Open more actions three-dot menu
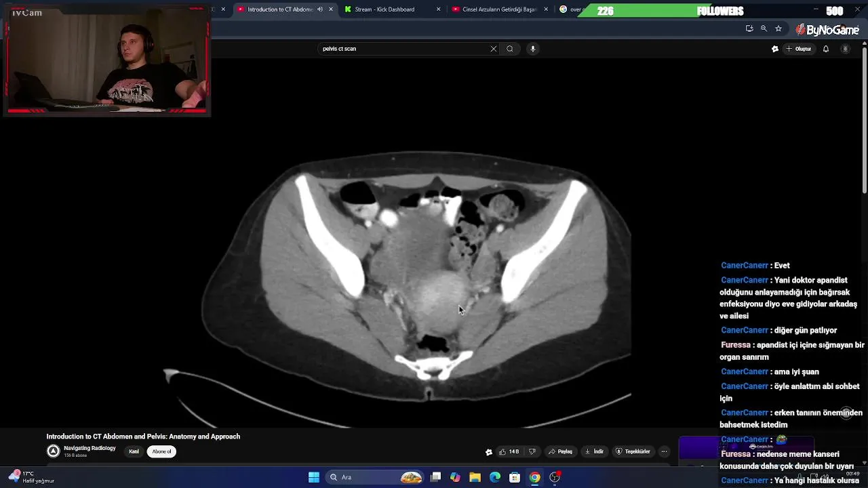Viewport: 868px width, 488px height. click(664, 451)
